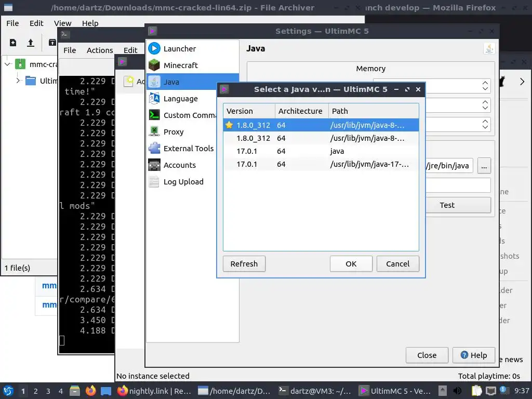This screenshot has height=399, width=532.
Task: Switch to nightly.link Firefox taskbar window
Action: click(154, 391)
